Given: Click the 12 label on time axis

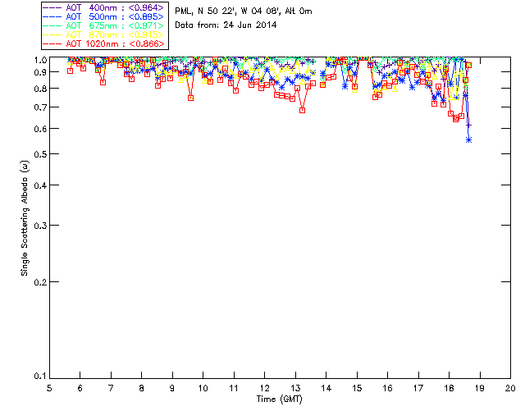Looking at the screenshot, I should point(264,388).
